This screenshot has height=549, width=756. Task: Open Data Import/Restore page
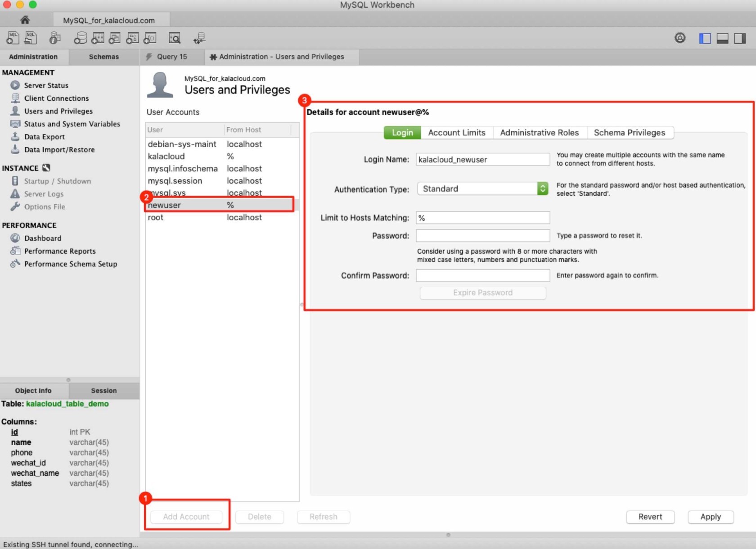point(59,150)
